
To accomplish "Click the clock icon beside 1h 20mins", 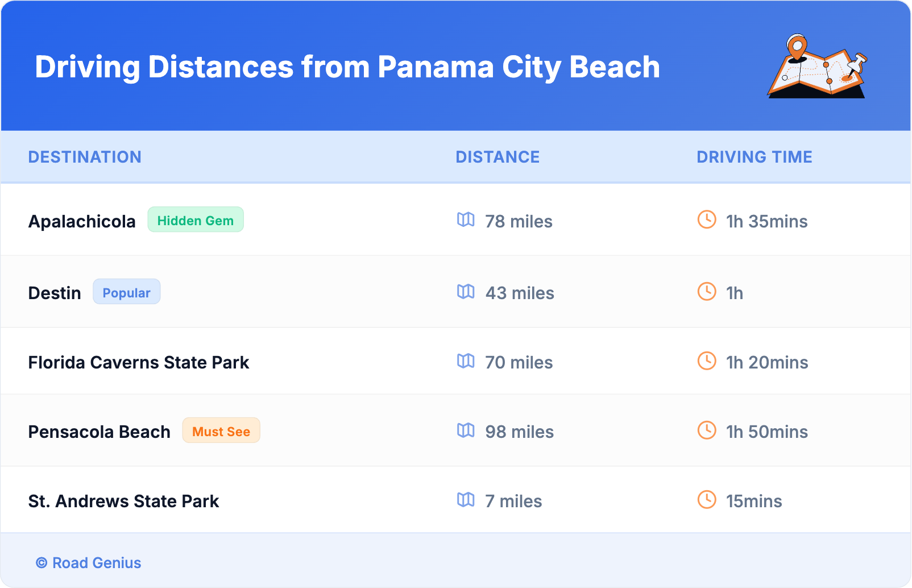I will point(707,361).
